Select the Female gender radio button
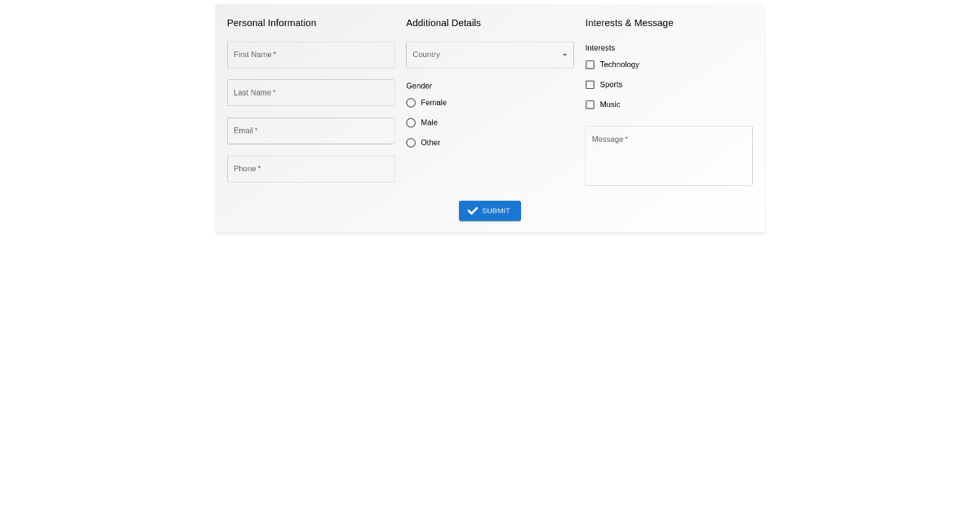The image size is (980, 514). [x=411, y=103]
